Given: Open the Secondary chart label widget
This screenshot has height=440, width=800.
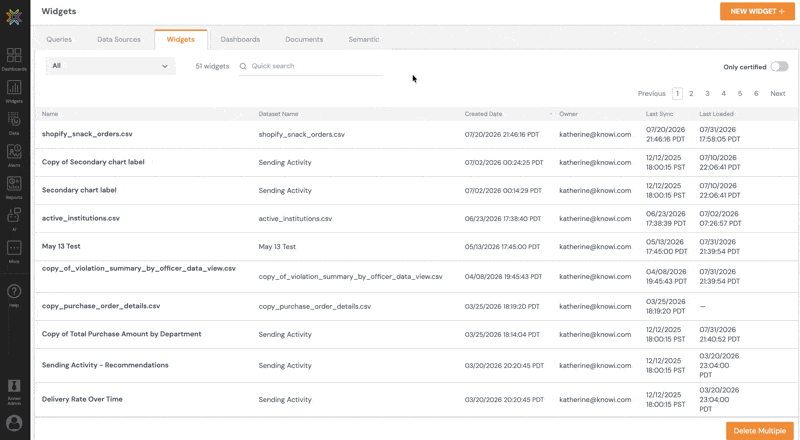Looking at the screenshot, I should click(79, 190).
